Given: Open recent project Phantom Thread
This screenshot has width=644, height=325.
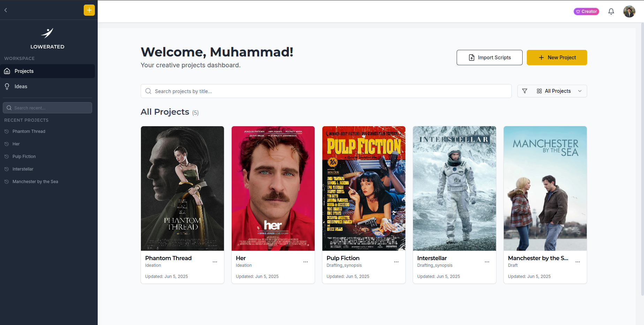Looking at the screenshot, I should pos(29,131).
